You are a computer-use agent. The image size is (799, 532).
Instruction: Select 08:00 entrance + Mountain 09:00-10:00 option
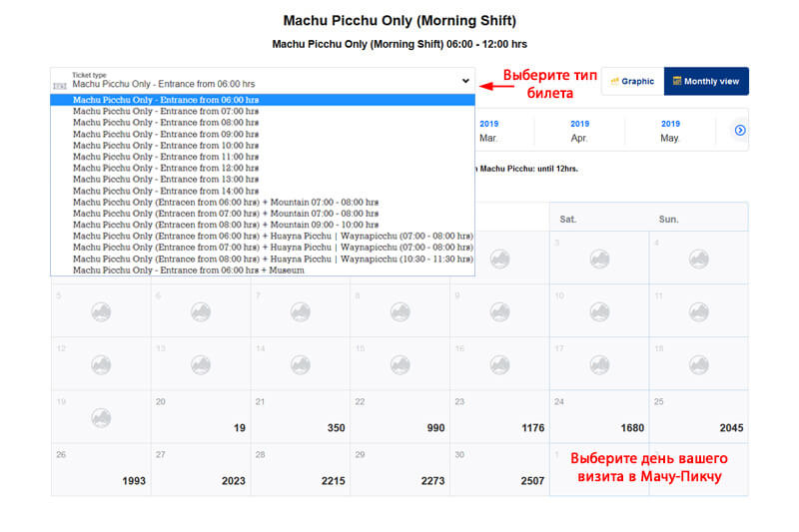tap(263, 225)
